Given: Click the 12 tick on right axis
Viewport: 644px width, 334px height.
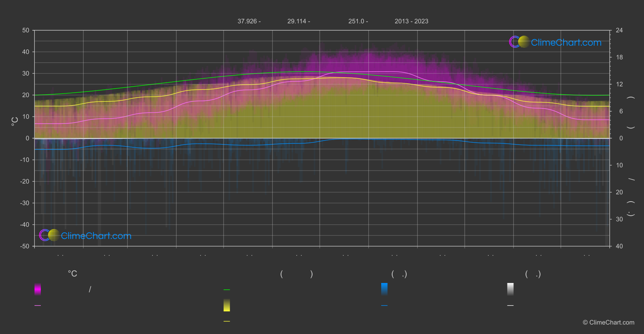Looking at the screenshot, I should (619, 84).
